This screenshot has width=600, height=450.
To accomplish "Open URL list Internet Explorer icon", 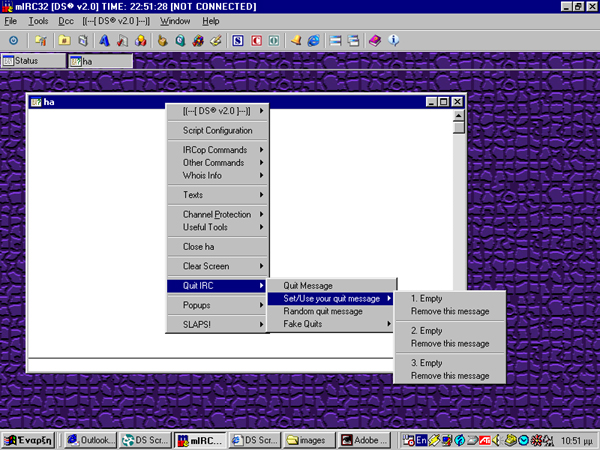I will (x=314, y=40).
